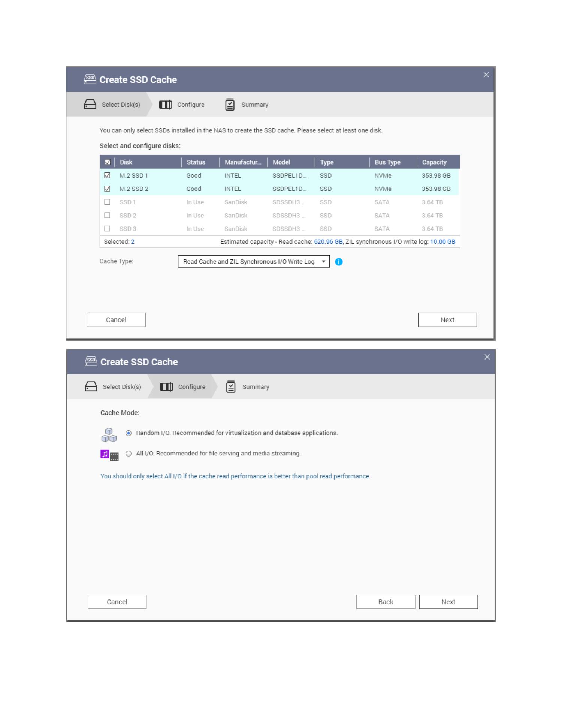Toggle the select-all checkbox in the table header
This screenshot has width=562, height=728.
coord(108,162)
